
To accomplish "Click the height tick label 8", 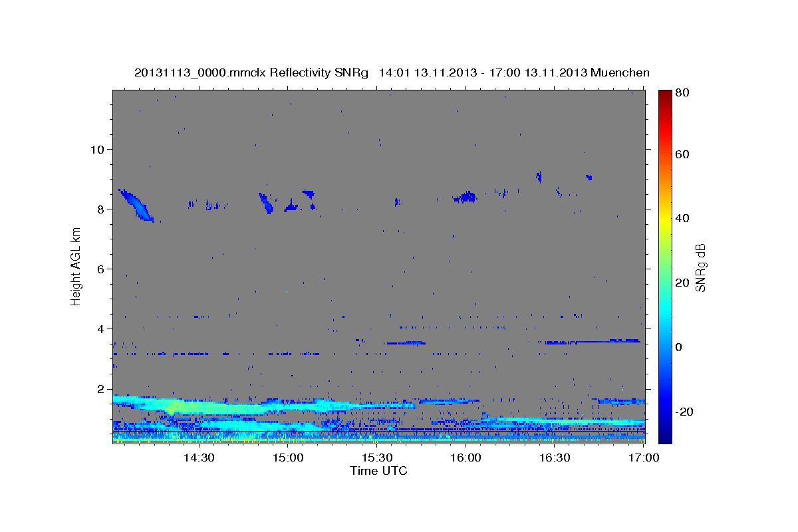I will pyautogui.click(x=100, y=209).
